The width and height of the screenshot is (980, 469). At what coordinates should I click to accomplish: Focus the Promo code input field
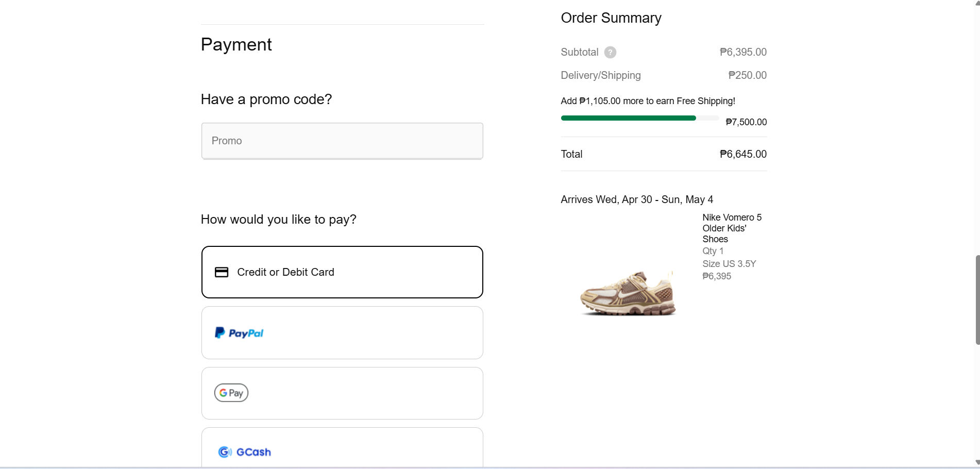pos(342,141)
